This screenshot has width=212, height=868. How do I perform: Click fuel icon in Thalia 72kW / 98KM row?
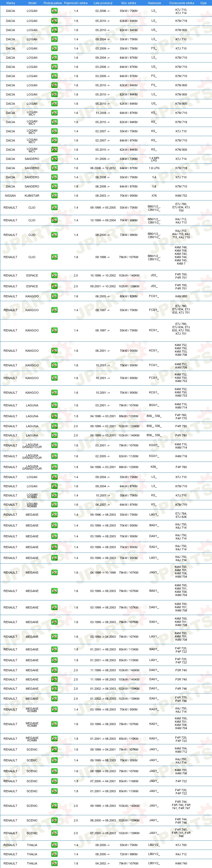click(x=54, y=854)
